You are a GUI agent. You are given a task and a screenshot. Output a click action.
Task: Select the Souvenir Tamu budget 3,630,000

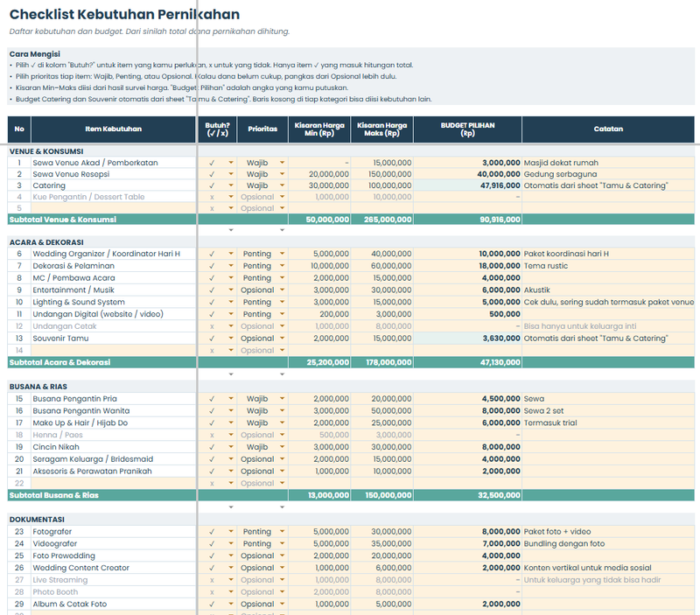point(467,339)
